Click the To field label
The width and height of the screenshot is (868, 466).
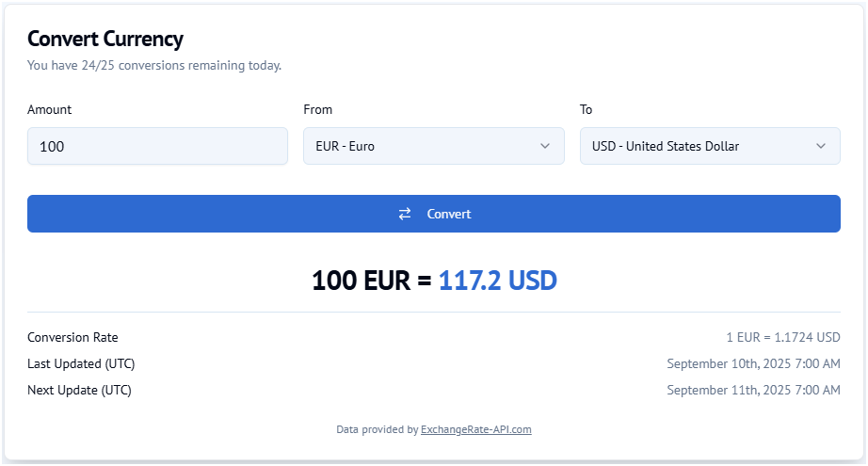tap(587, 109)
